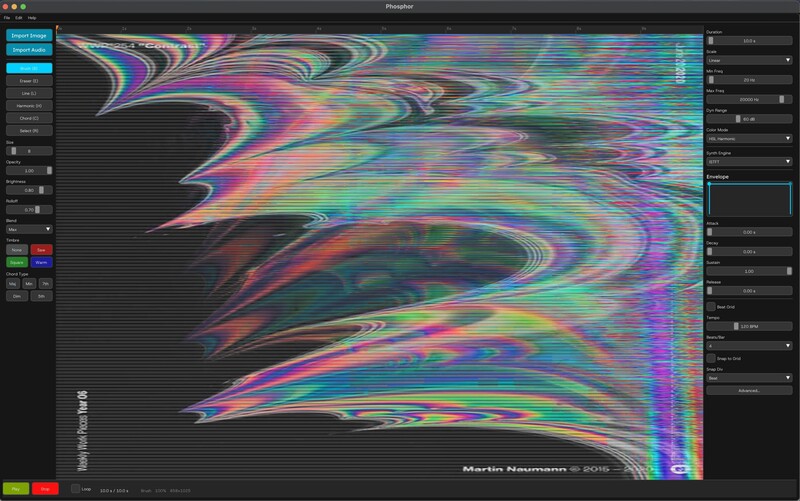Image resolution: width=800 pixels, height=501 pixels.
Task: Set timbre to Saw
Action: [x=41, y=250]
